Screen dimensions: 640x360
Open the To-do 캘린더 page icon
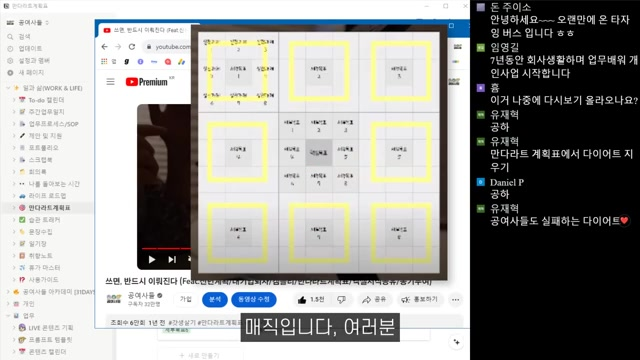[x=22, y=100]
